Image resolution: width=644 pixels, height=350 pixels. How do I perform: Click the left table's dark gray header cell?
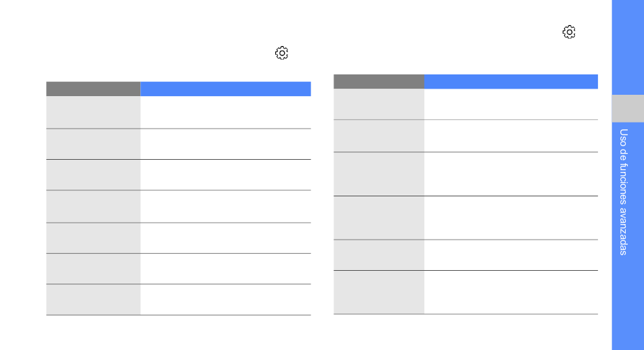click(x=94, y=89)
